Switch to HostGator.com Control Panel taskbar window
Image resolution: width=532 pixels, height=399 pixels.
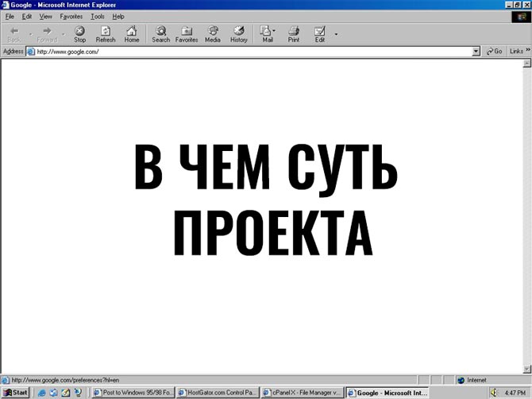[x=217, y=393]
